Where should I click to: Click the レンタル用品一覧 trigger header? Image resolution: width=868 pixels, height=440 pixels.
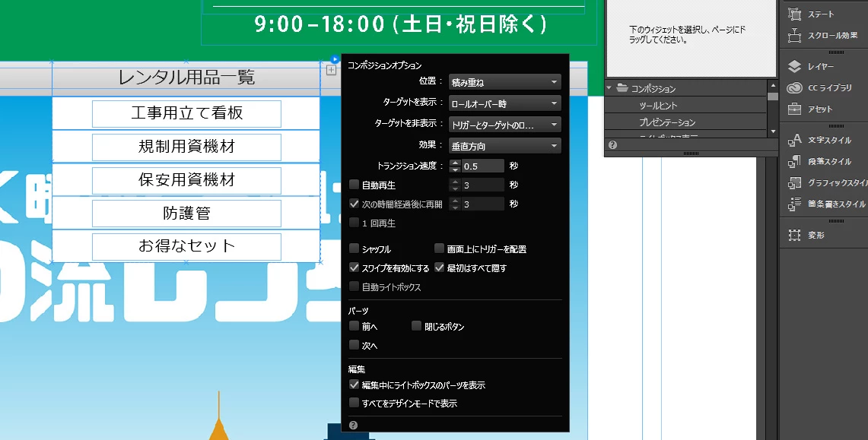pyautogui.click(x=186, y=78)
